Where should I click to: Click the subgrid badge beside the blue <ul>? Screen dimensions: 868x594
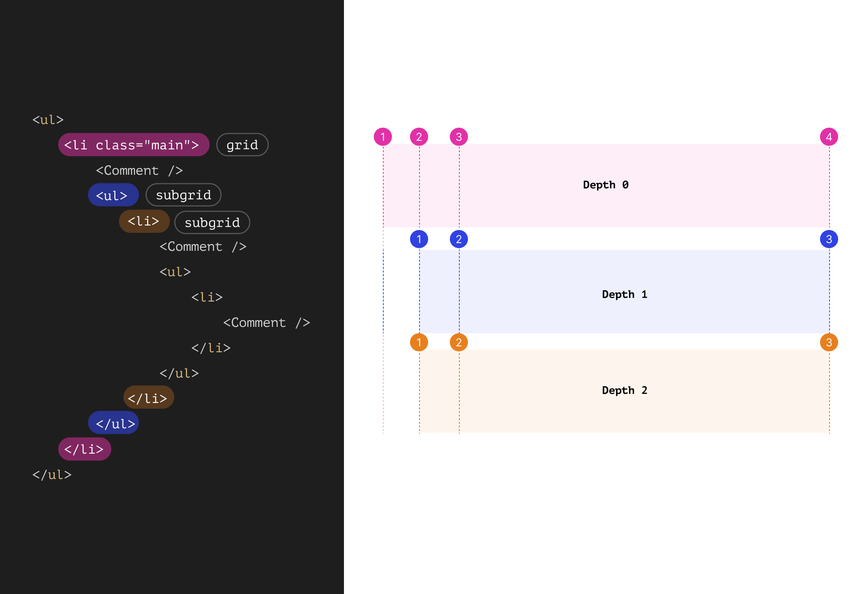[183, 195]
